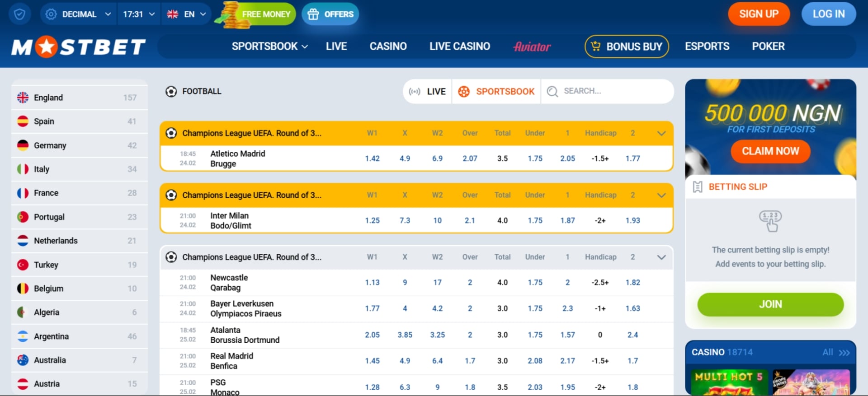Click the FREE MONEY button
This screenshot has width=868, height=396.
[256, 14]
